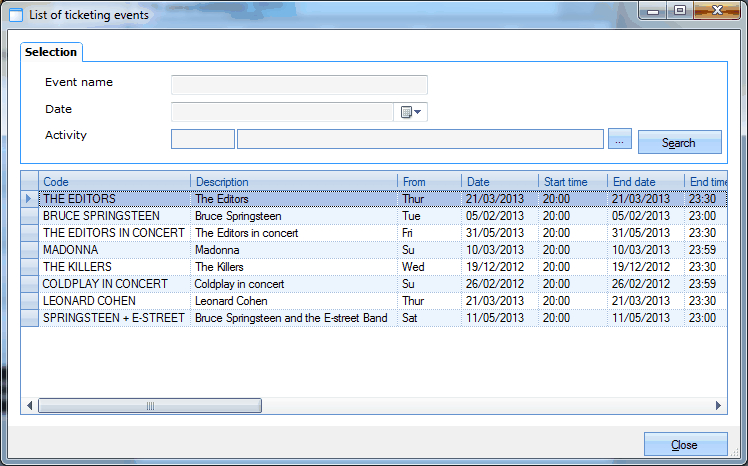Click End date 19/12/2012 in Killers row
Screen dimensions: 748x466
[646, 267]
